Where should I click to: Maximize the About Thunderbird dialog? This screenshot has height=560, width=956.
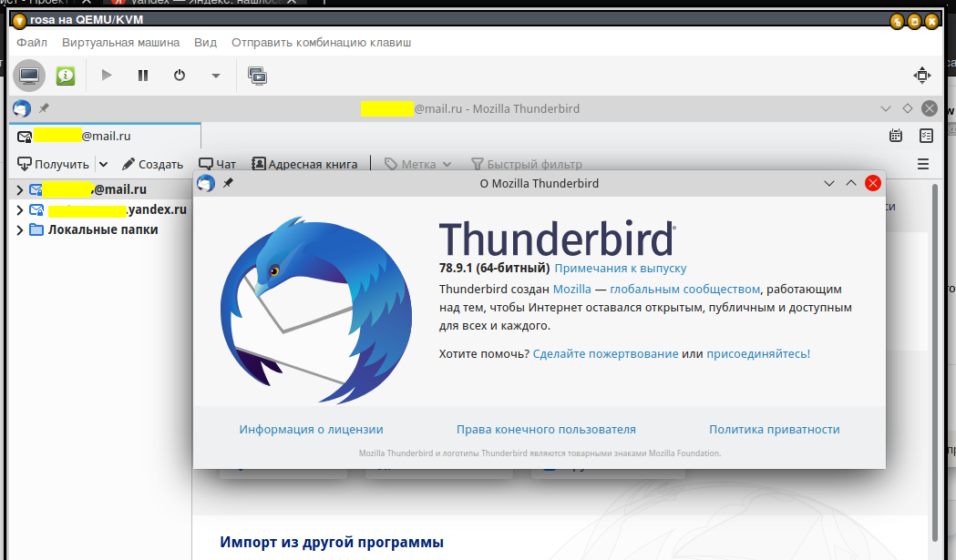(851, 183)
